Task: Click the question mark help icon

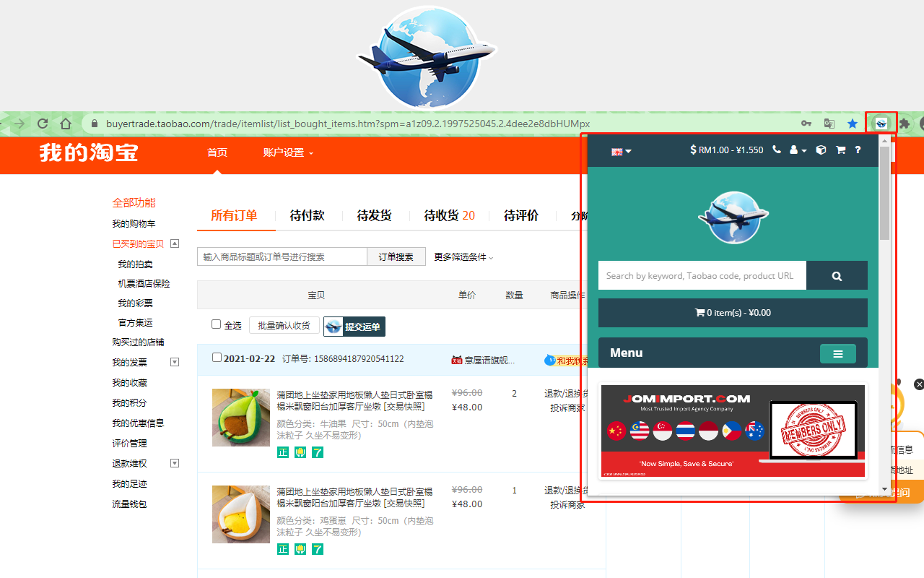Action: click(x=858, y=150)
